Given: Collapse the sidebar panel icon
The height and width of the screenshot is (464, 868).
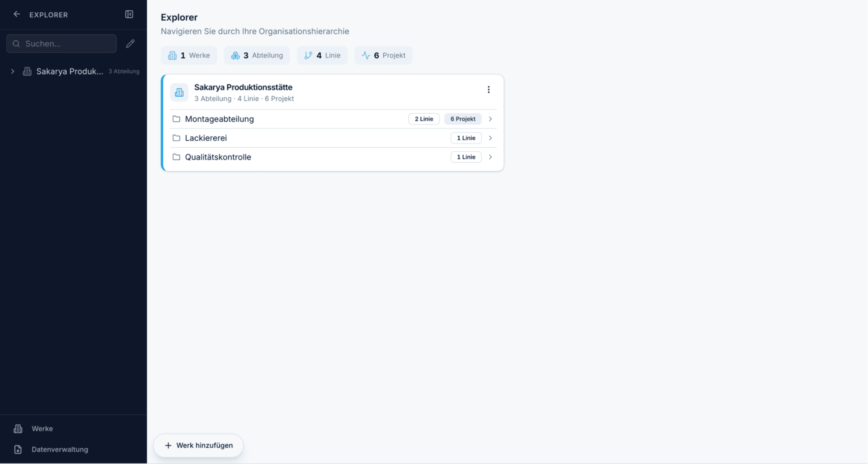Looking at the screenshot, I should click(129, 14).
